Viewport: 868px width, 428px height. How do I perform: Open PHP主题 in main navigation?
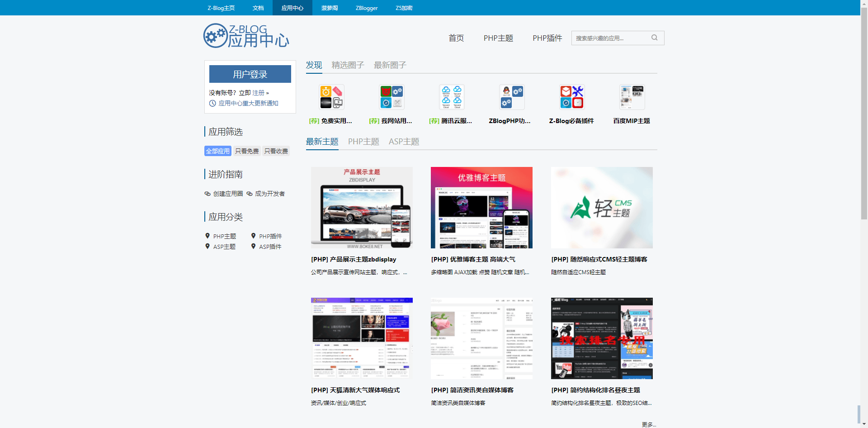[498, 38]
